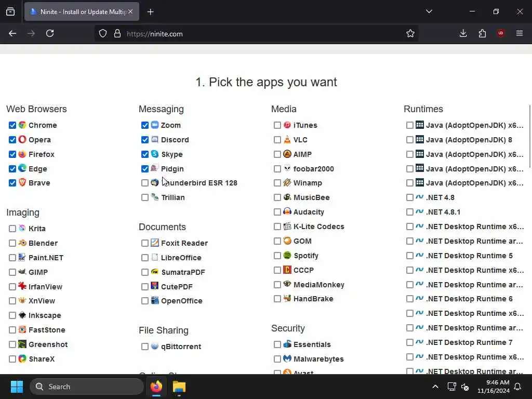Click the Malwarebytes icon

pos(287,358)
